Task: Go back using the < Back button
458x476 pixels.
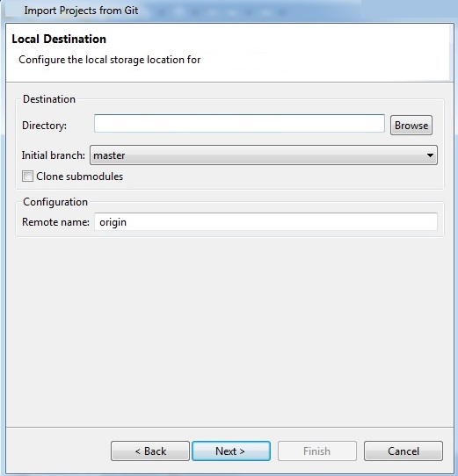Action: pyautogui.click(x=150, y=451)
